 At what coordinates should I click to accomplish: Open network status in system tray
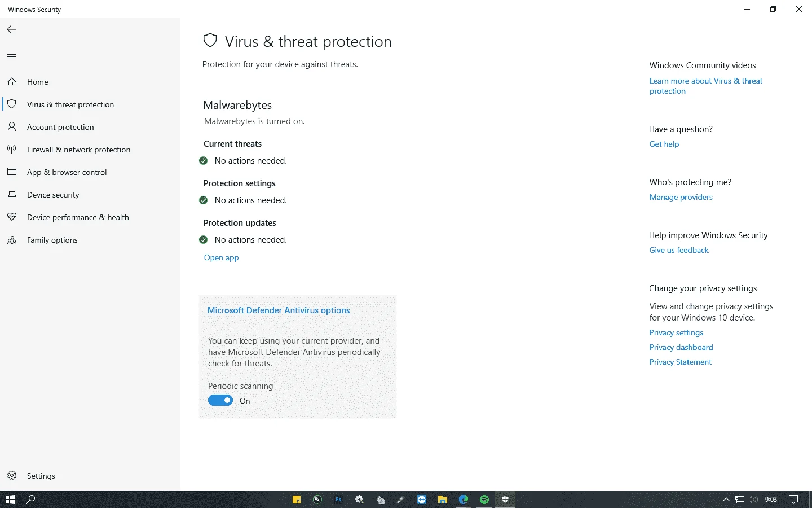(740, 500)
